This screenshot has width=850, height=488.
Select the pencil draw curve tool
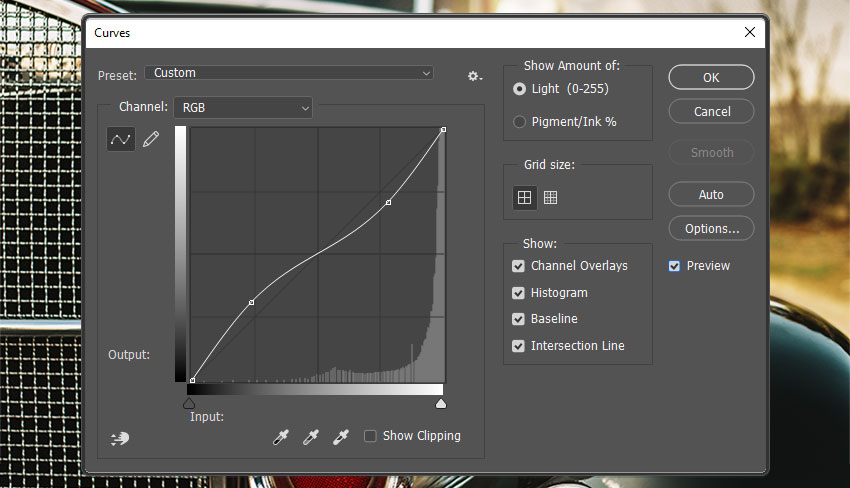(151, 139)
